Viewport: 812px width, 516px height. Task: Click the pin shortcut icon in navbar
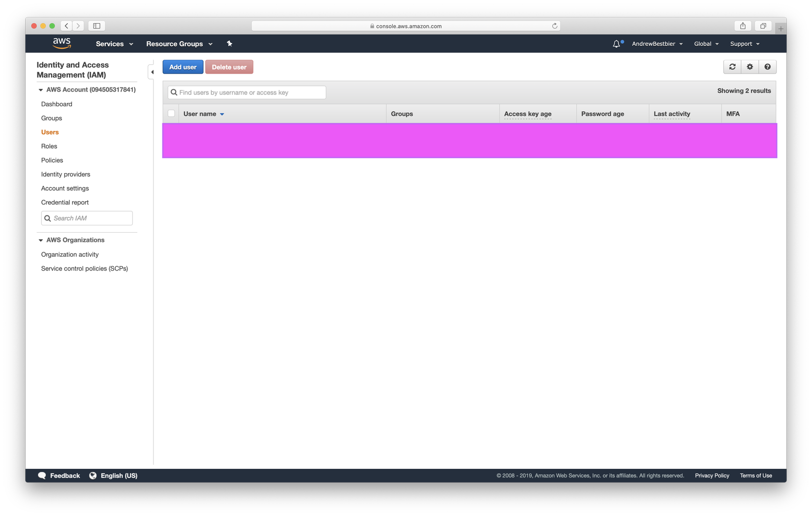tap(229, 44)
